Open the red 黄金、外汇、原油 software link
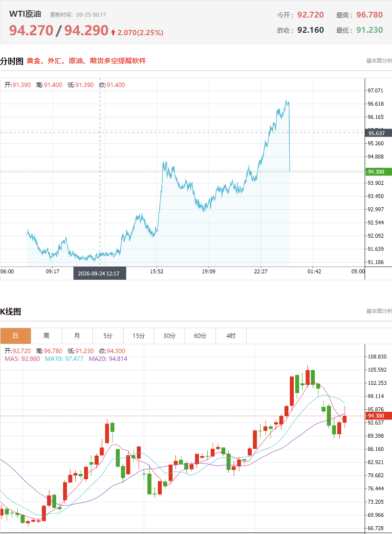Image resolution: width=392 pixels, height=534 pixels. tap(87, 61)
